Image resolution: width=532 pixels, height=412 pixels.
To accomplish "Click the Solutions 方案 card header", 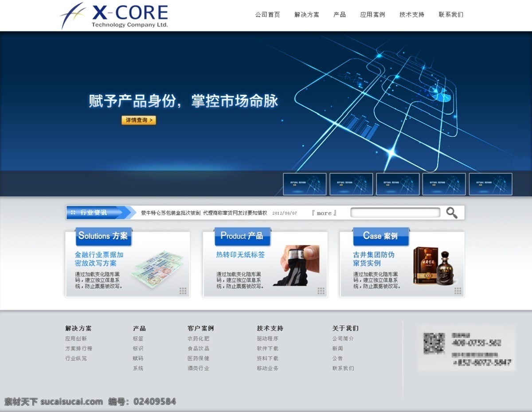I will click(104, 236).
